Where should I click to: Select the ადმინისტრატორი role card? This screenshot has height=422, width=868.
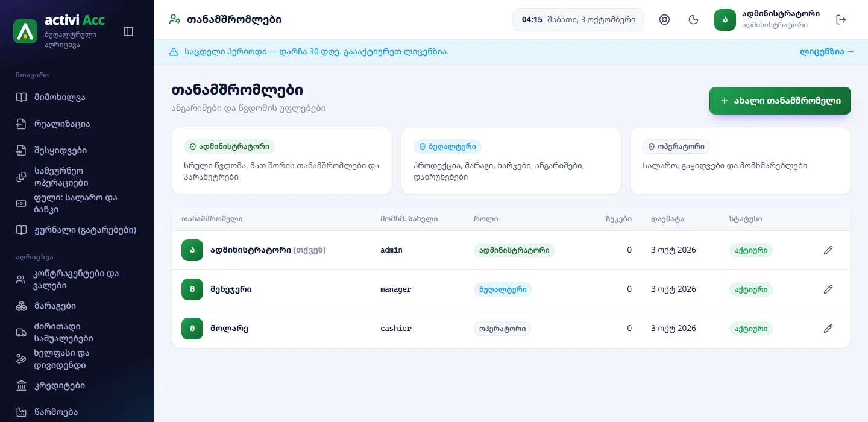[281, 160]
